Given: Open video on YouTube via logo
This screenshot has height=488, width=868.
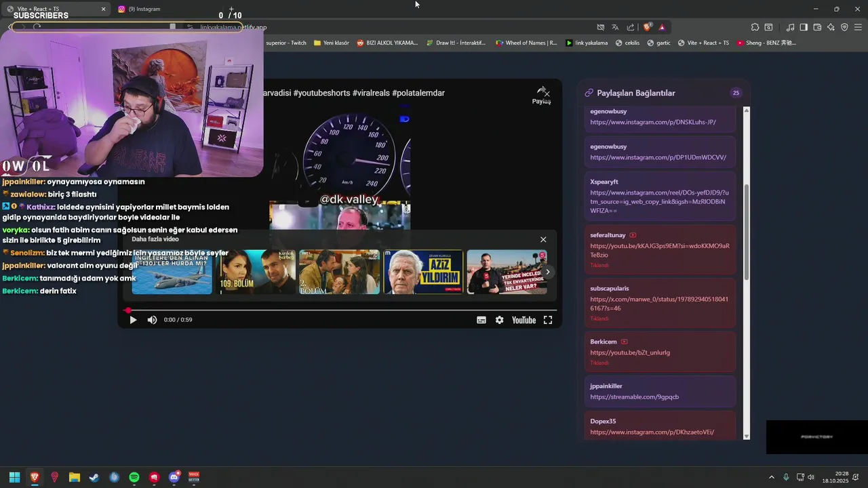Looking at the screenshot, I should click(524, 320).
